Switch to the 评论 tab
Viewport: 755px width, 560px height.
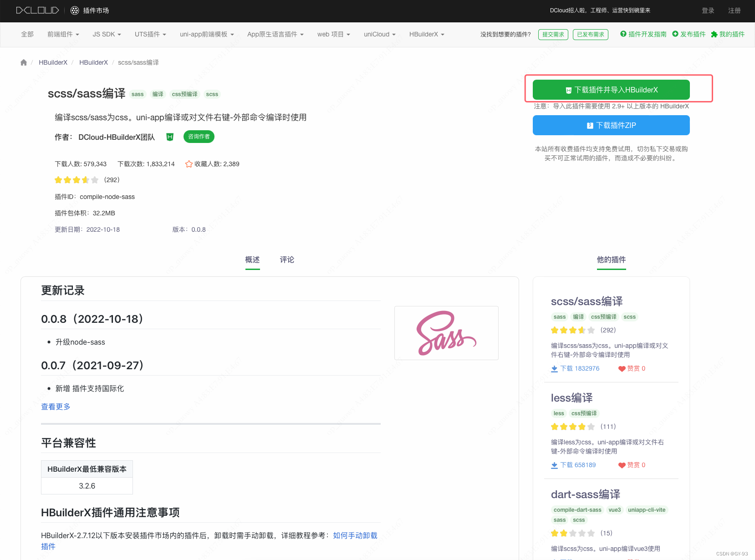[287, 260]
